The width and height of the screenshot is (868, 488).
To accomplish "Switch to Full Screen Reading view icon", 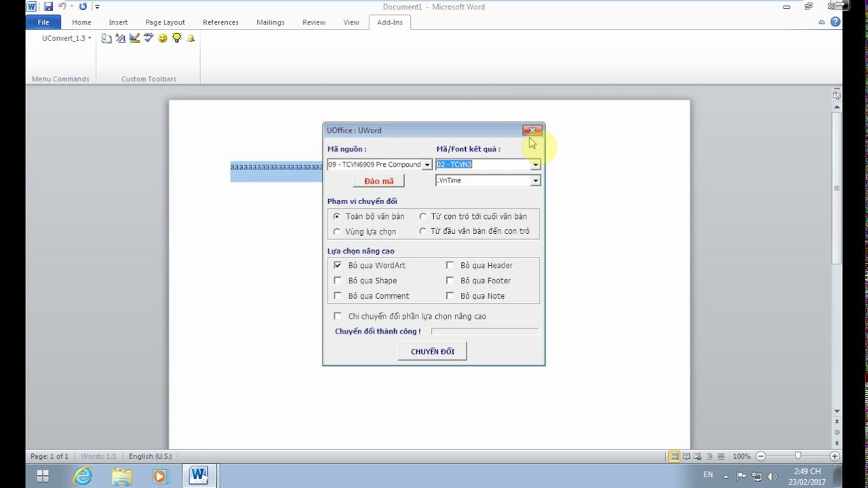I will (x=686, y=456).
